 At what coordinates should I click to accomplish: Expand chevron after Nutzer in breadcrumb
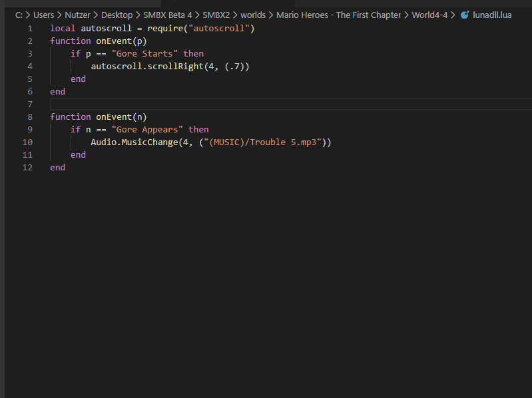[x=95, y=15]
